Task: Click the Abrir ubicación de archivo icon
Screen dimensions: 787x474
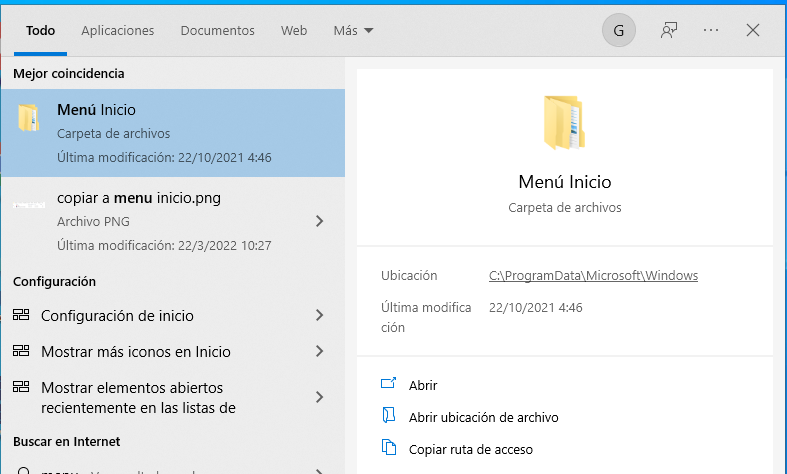Action: click(388, 415)
